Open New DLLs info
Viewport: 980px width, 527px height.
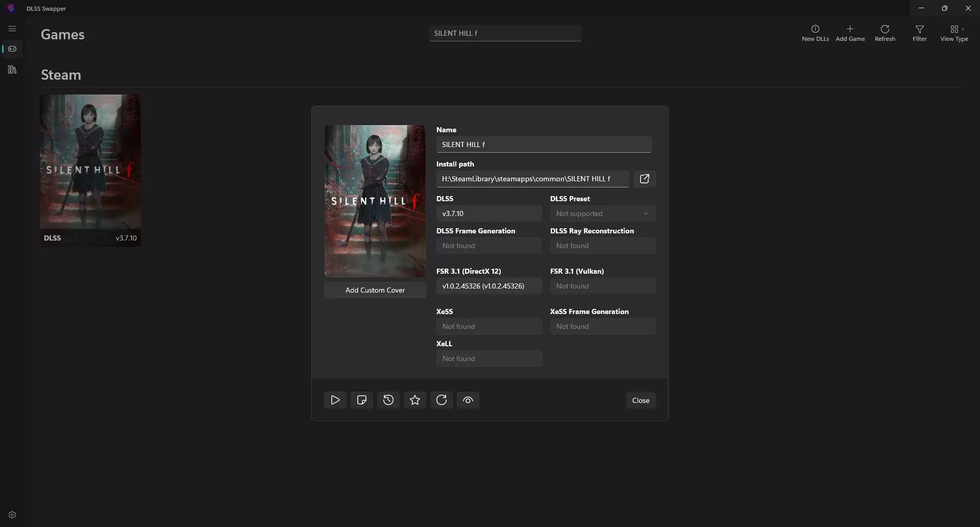pyautogui.click(x=815, y=33)
